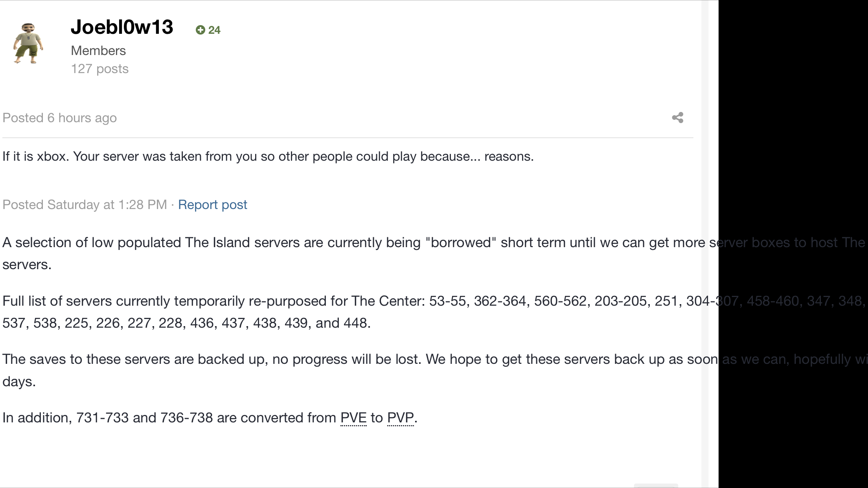Open Joebl0w13's avatar image

(x=28, y=43)
